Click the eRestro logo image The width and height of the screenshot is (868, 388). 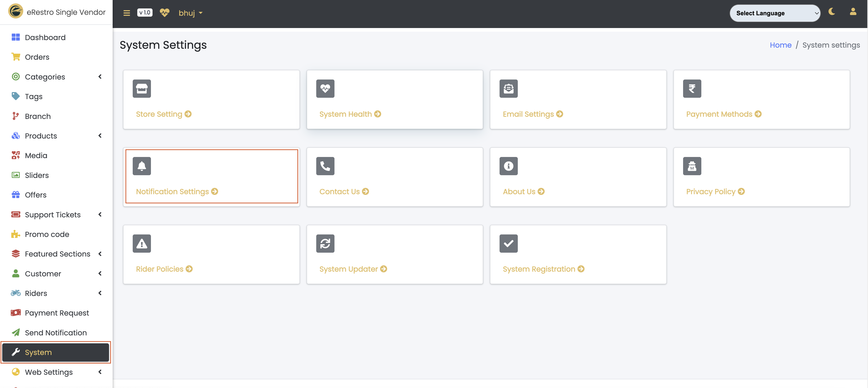(x=16, y=11)
